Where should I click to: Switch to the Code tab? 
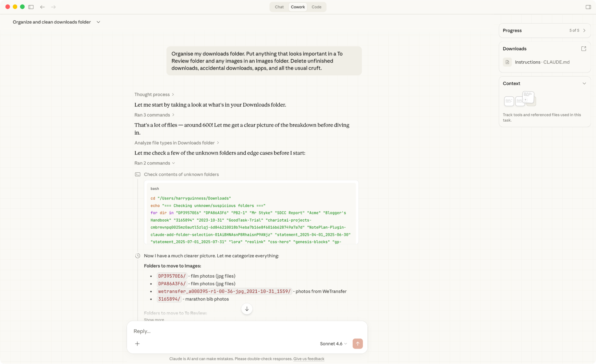[316, 7]
